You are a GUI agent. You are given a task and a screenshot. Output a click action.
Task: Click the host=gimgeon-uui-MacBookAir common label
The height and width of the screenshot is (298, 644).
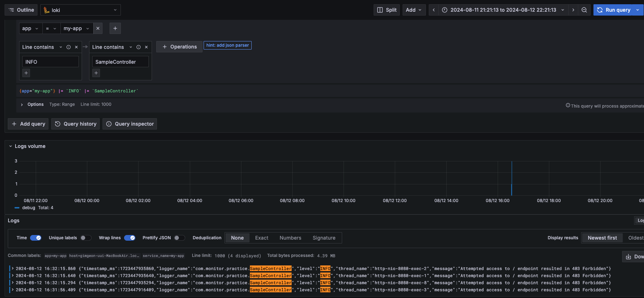(104, 256)
